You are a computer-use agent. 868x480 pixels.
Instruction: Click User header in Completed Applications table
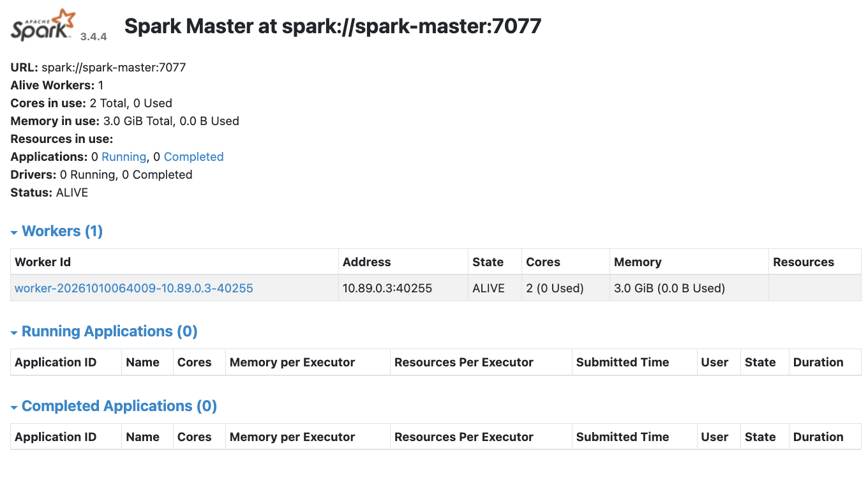[719, 437]
